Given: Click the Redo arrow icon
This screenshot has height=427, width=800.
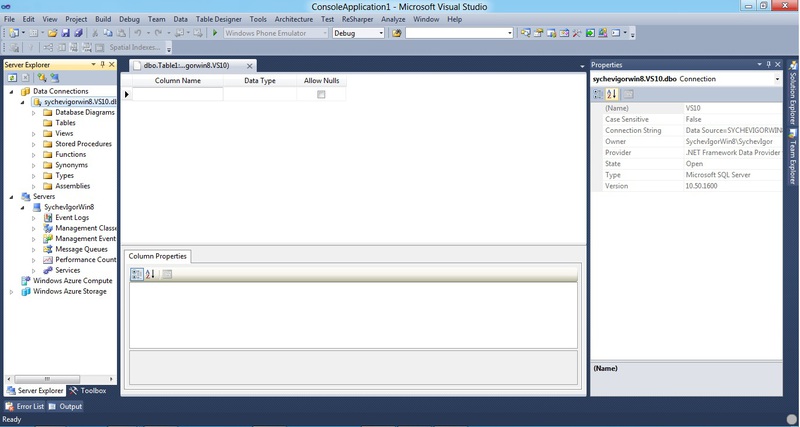Looking at the screenshot, I should (x=158, y=33).
